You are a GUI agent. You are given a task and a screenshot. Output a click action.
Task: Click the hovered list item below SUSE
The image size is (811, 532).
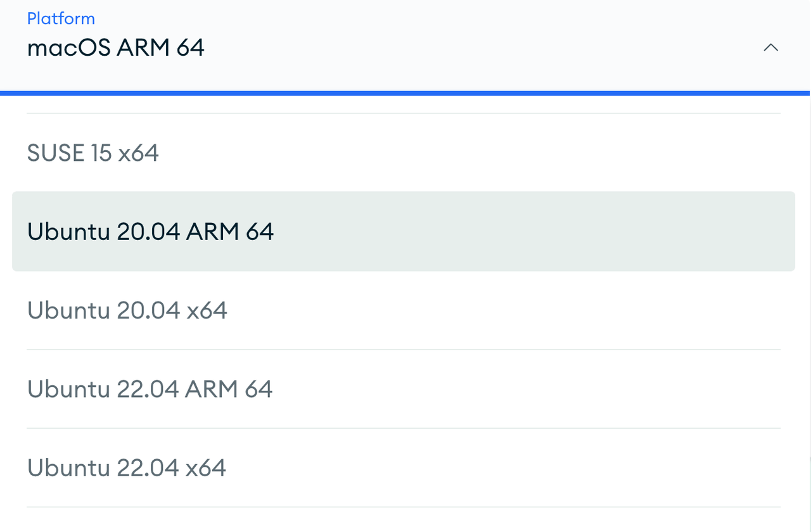(150, 232)
